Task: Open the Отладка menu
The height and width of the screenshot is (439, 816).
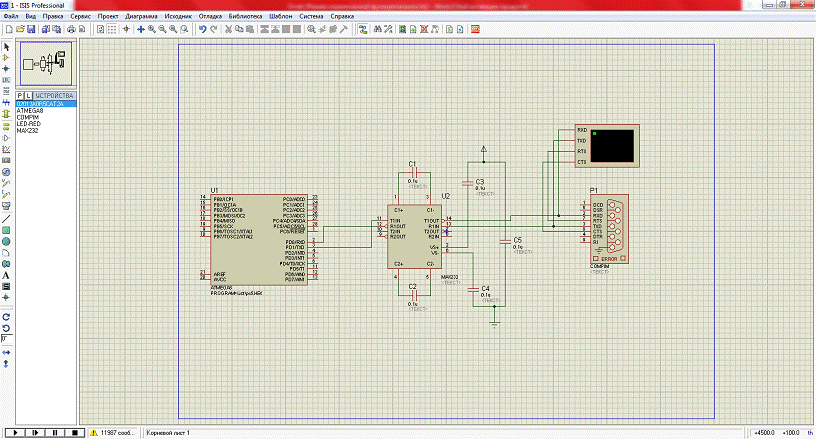Action: 209,18
